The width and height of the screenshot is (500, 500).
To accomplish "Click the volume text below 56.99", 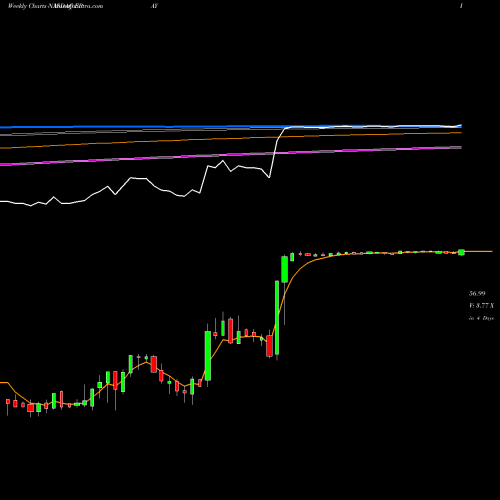I will click(481, 306).
